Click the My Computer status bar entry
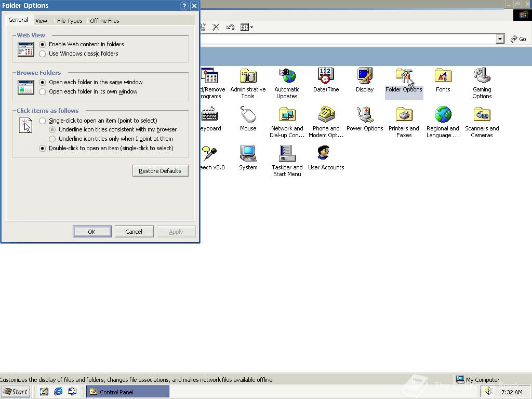This screenshot has width=532, height=399. coord(478,379)
